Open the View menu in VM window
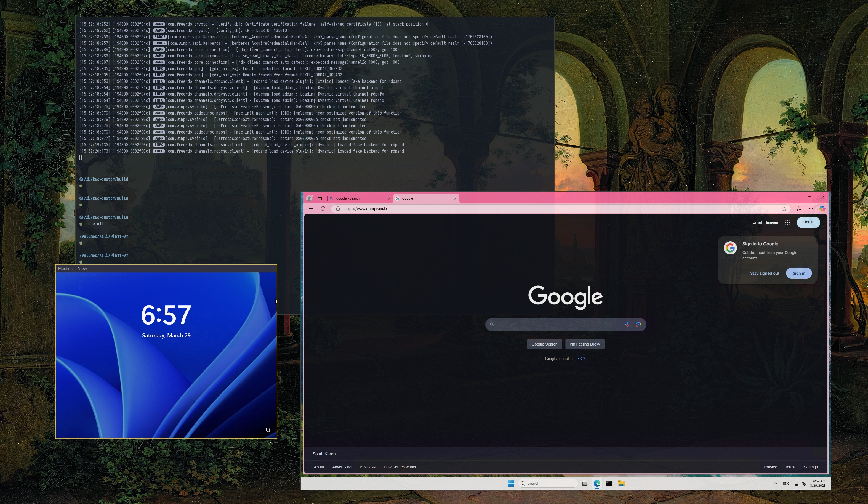868x504 pixels. 82,268
